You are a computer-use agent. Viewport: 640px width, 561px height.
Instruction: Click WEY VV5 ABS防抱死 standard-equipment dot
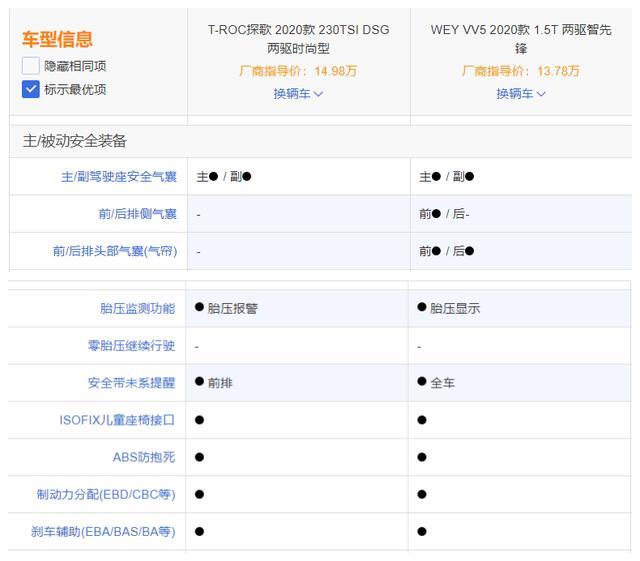tap(422, 457)
